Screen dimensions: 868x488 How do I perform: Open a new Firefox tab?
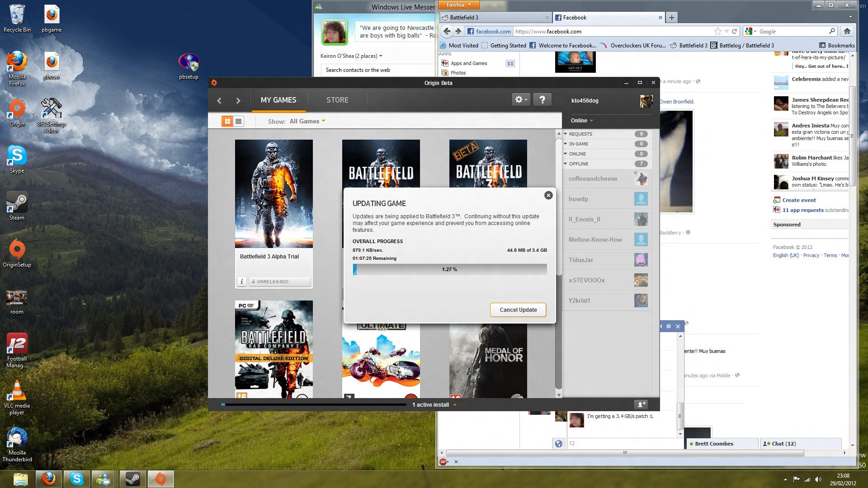pos(671,18)
